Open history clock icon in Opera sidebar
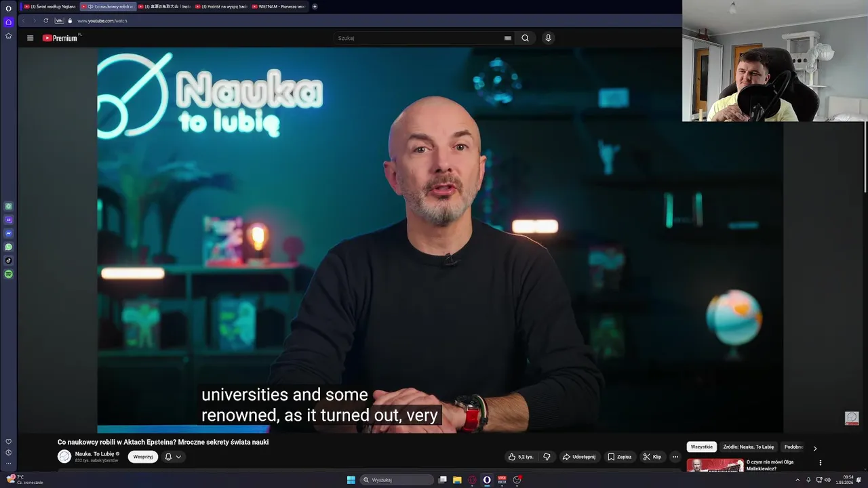The image size is (868, 488). tap(8, 452)
